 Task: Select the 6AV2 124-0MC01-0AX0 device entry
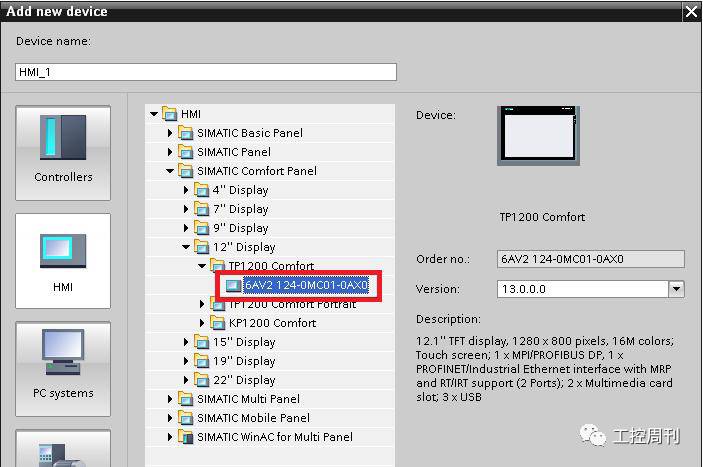click(x=305, y=285)
